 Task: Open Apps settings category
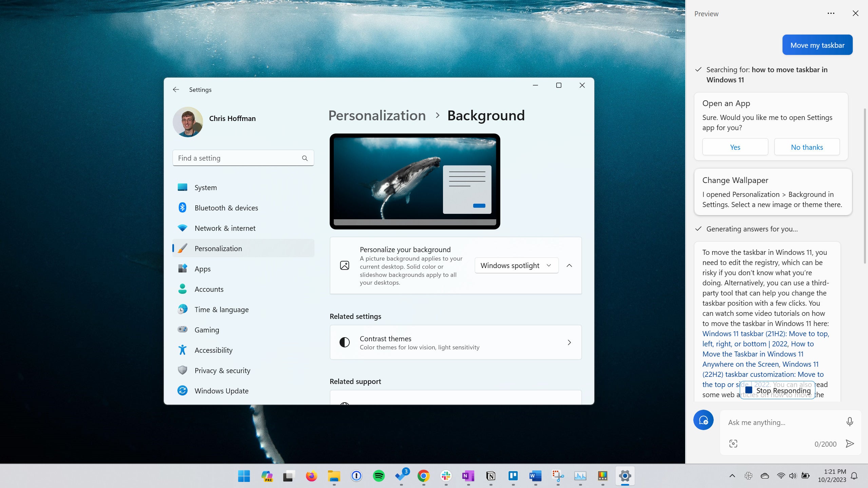click(x=243, y=269)
